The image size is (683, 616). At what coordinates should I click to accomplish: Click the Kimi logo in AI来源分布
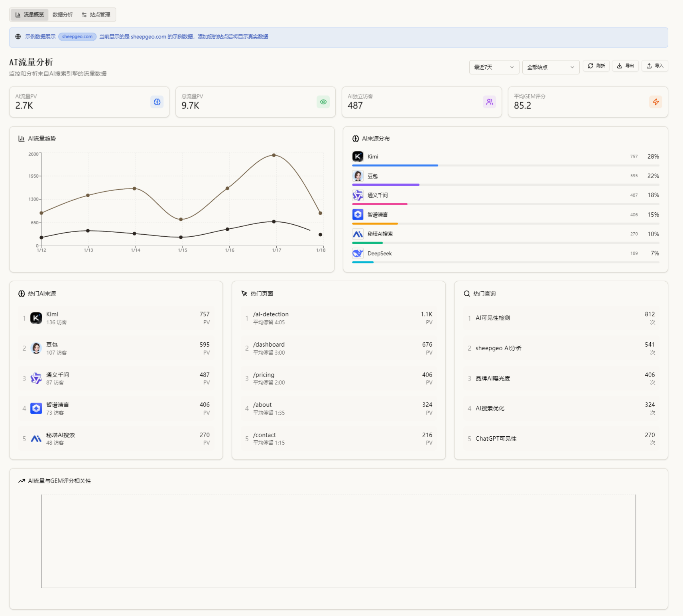coord(358,157)
